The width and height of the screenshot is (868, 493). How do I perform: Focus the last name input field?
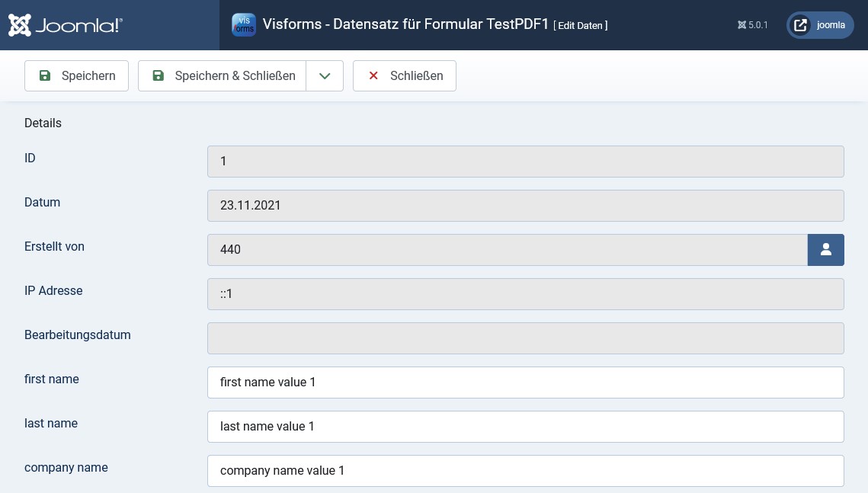point(525,427)
